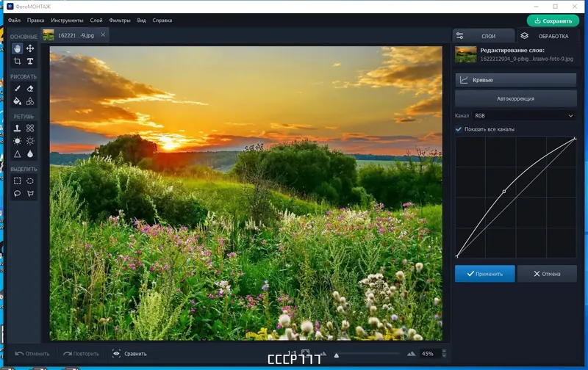
Task: Click the Автокоррекция button
Action: click(x=516, y=99)
